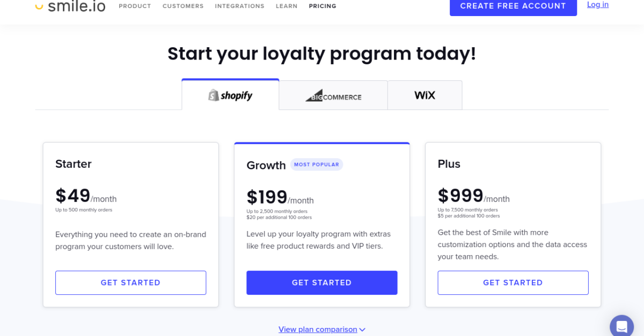Expand the View plan comparison chevron
The image size is (644, 336).
363,330
